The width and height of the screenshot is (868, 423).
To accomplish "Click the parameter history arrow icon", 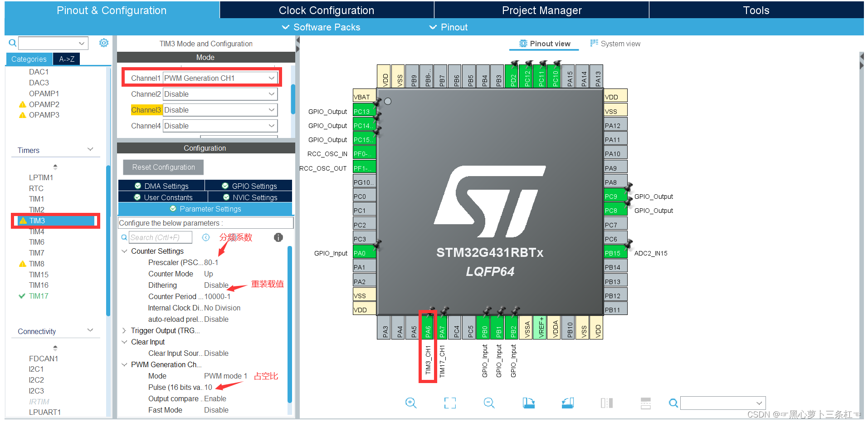I will pos(206,237).
